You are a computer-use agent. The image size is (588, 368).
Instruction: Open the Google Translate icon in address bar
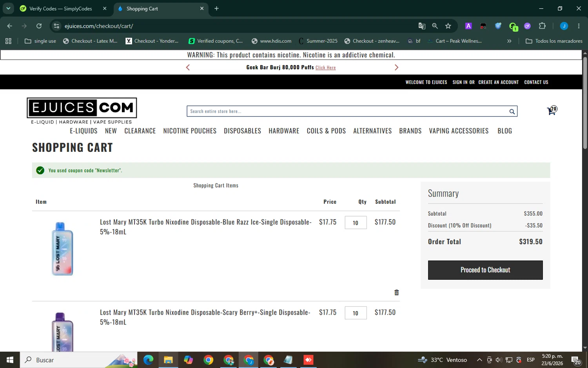[x=422, y=26]
